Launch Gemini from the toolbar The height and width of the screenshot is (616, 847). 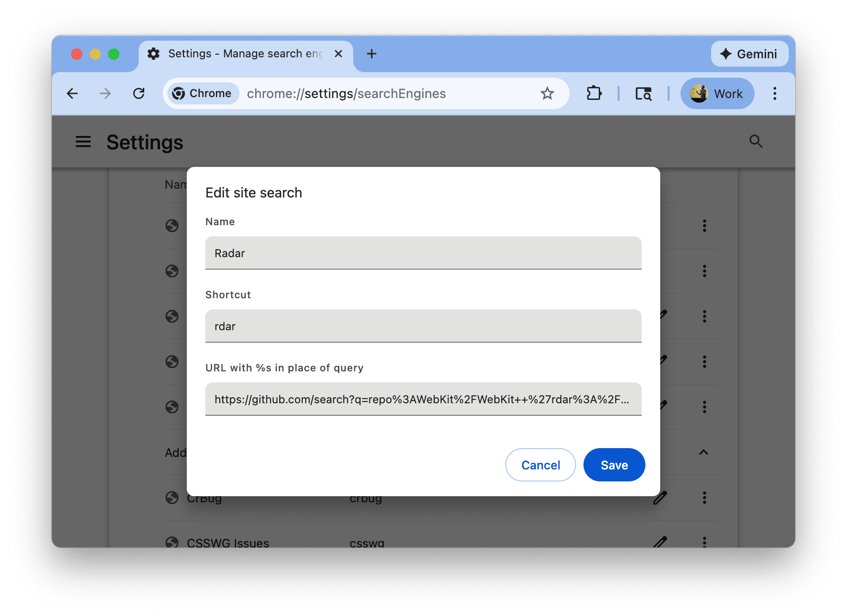(749, 54)
